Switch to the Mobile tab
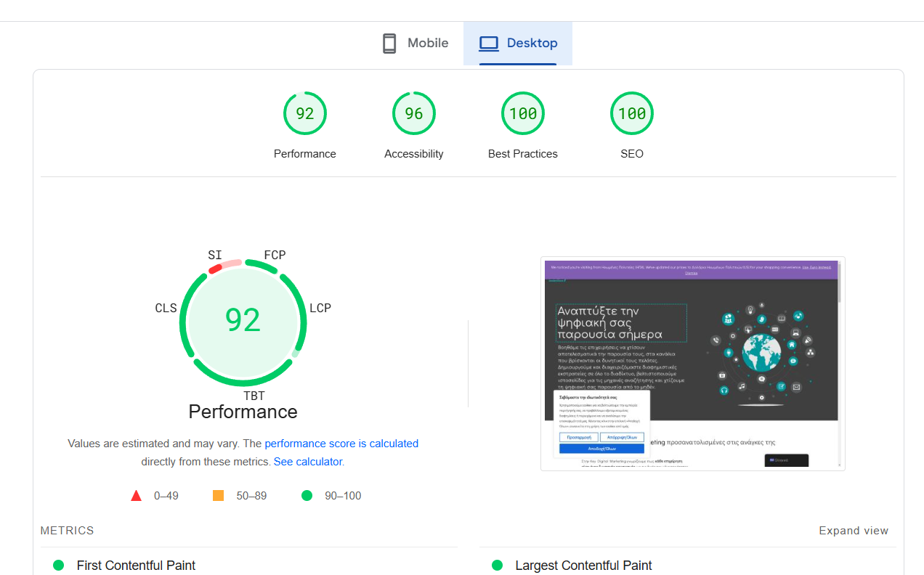 416,44
